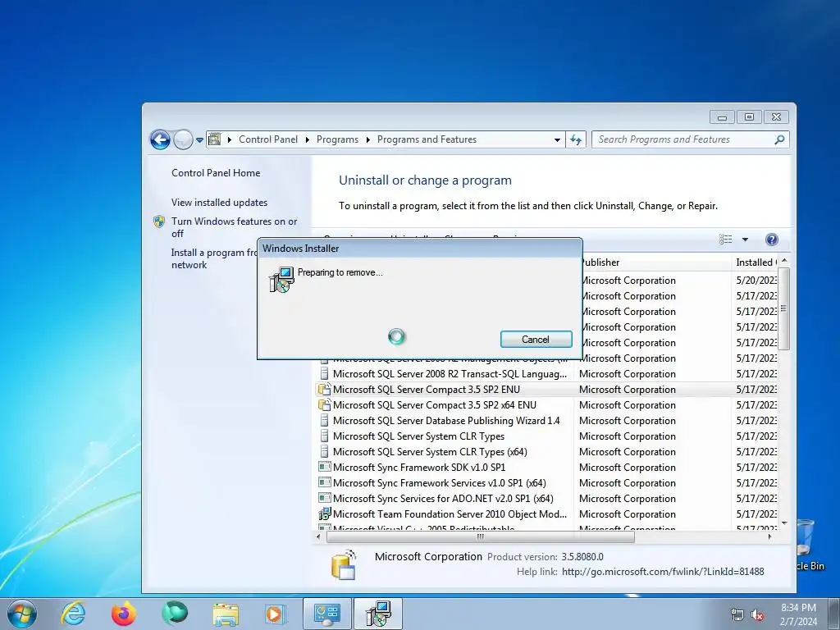Image resolution: width=840 pixels, height=630 pixels.
Task: Open View installed updates
Action: 219,203
